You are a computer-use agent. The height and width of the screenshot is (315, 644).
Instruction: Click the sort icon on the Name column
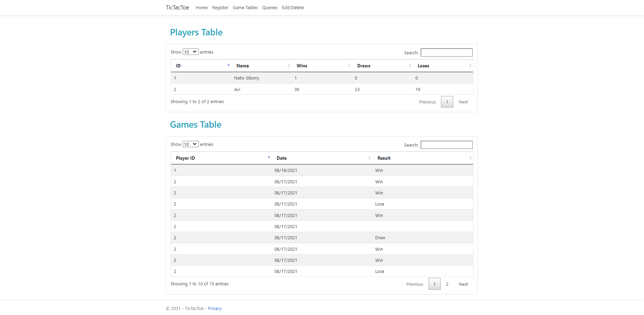tap(289, 66)
